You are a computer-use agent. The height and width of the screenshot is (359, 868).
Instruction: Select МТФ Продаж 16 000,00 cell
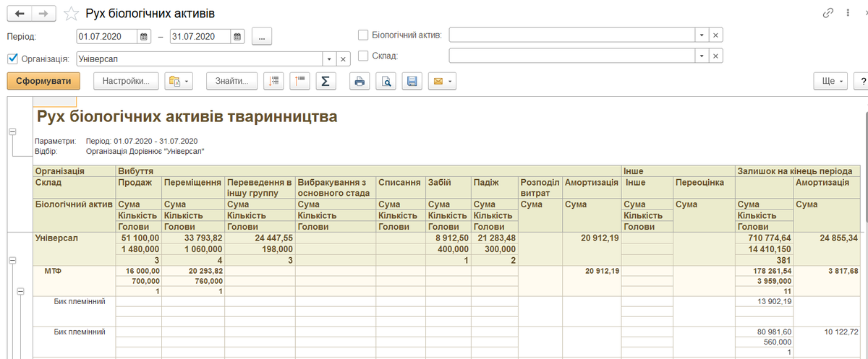pos(138,272)
